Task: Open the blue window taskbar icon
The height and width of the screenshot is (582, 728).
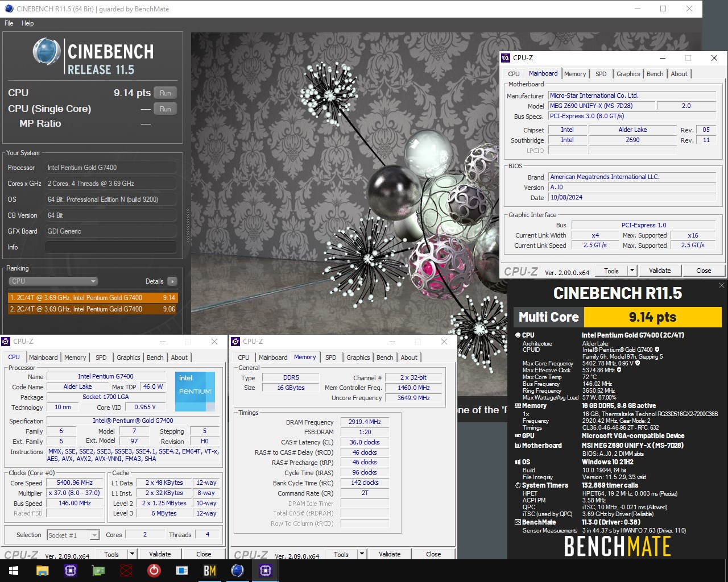Action: coord(182,571)
